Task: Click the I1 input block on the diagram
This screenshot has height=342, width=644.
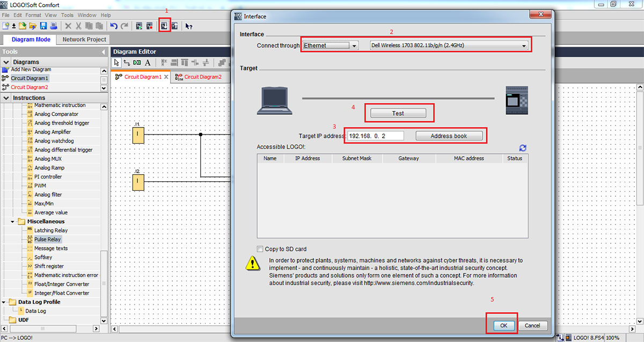Action: coord(138,136)
